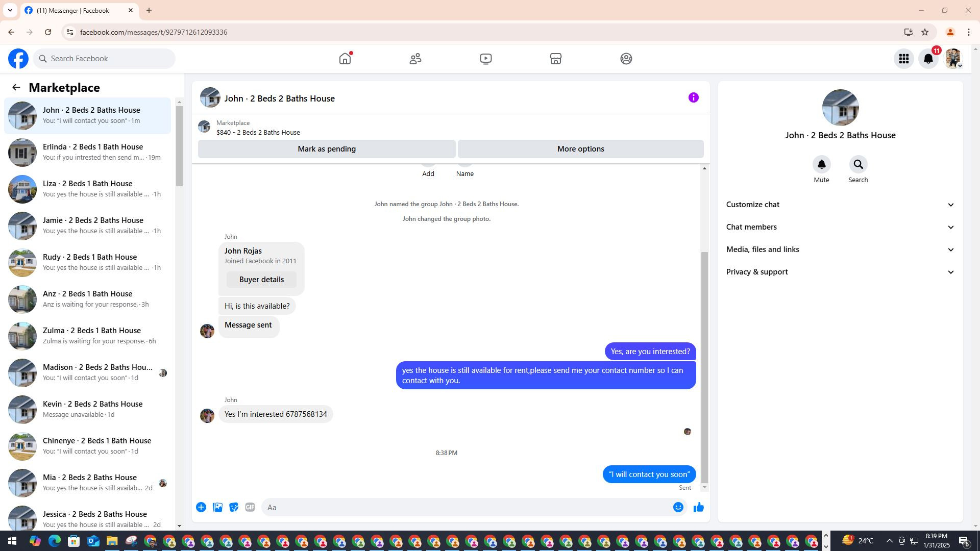
Task: Click the conversation list scrollbar thumb
Action: point(179,146)
